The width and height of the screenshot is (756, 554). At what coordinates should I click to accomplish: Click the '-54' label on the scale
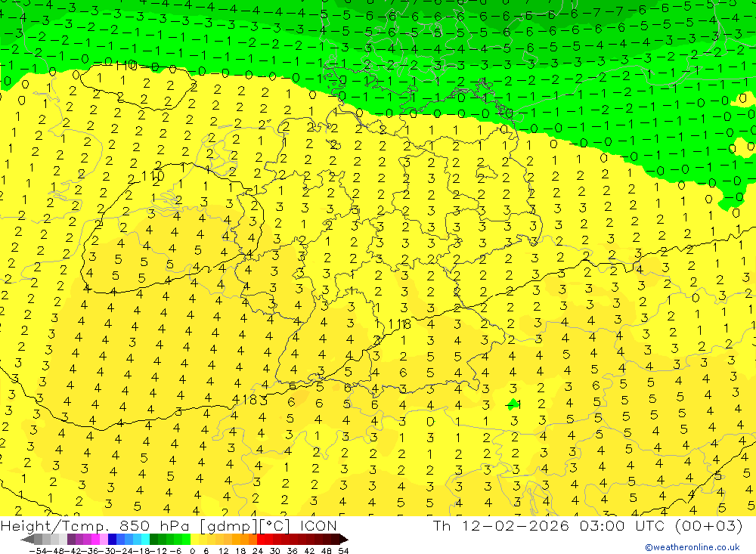(x=38, y=551)
